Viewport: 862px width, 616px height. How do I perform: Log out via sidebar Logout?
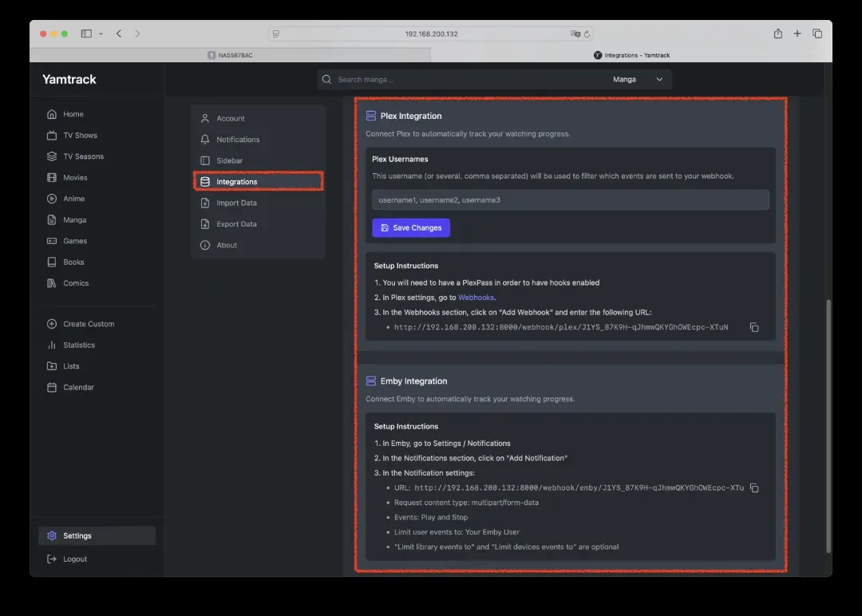coord(75,559)
